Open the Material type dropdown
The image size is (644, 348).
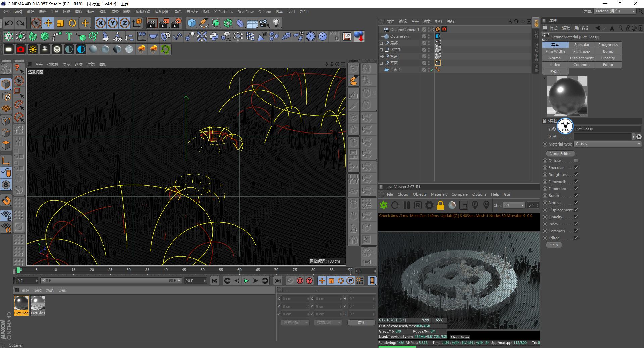(607, 144)
